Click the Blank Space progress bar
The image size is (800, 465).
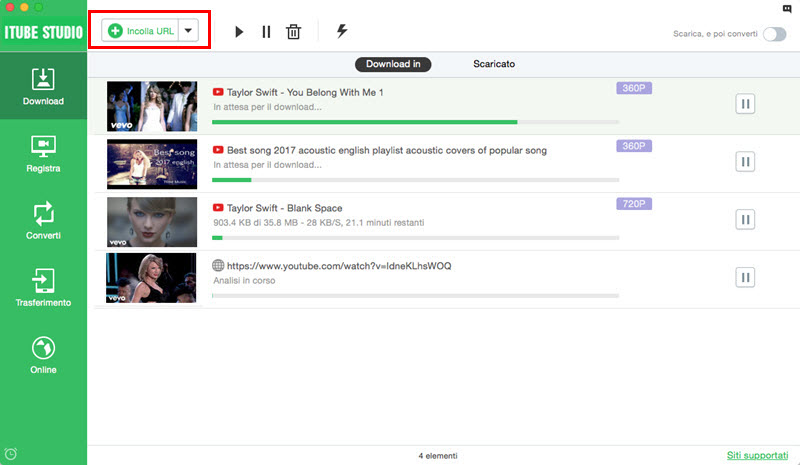pos(415,238)
